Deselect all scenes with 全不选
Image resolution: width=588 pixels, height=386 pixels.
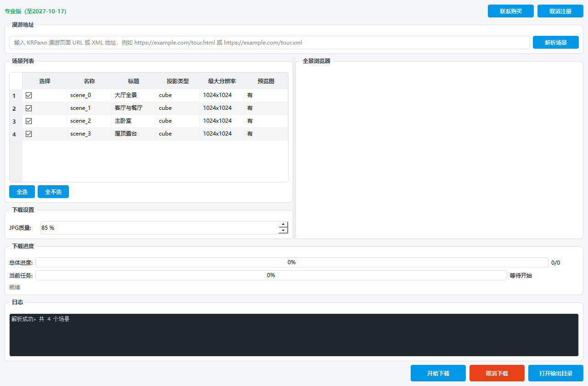click(53, 192)
